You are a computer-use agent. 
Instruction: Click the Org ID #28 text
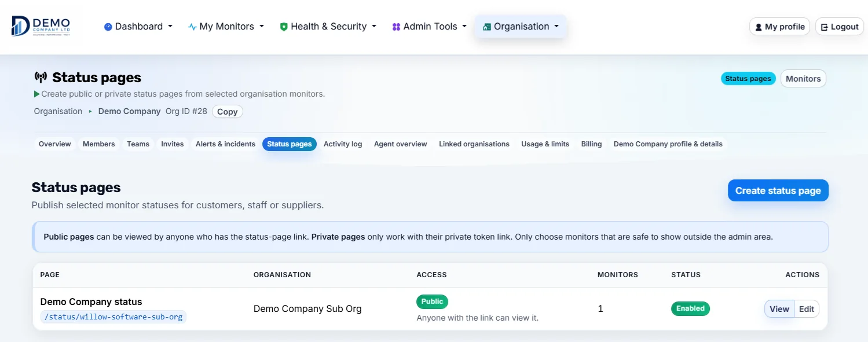186,111
